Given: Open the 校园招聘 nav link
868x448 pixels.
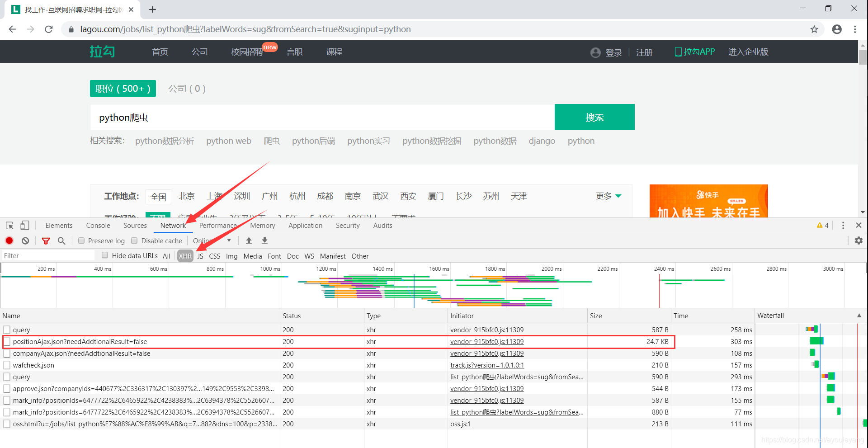Looking at the screenshot, I should [x=247, y=52].
